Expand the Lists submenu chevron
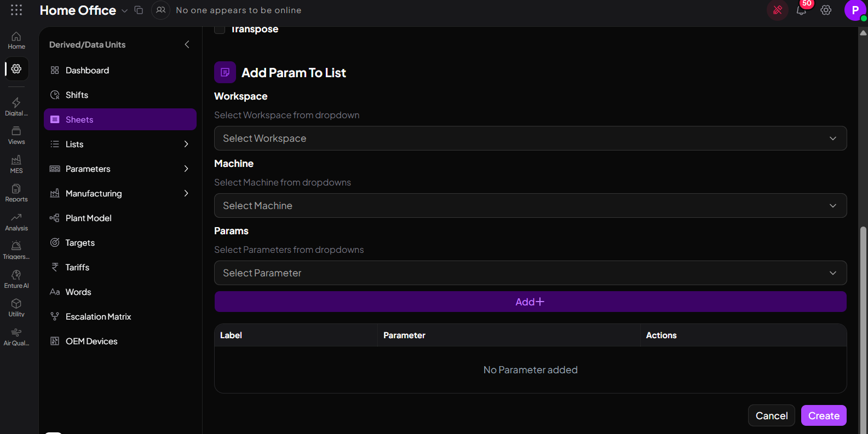The height and width of the screenshot is (434, 868). point(186,144)
